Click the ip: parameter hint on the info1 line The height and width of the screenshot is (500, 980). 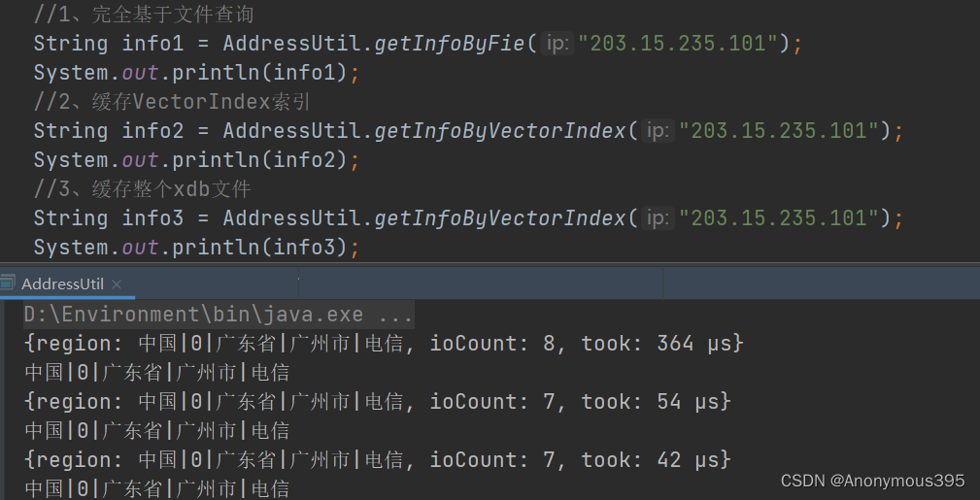point(557,43)
